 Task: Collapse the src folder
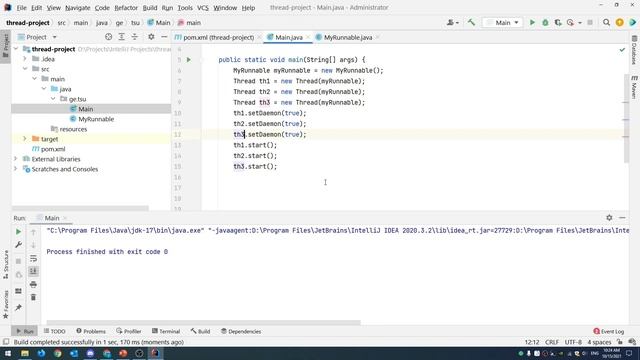(25, 69)
